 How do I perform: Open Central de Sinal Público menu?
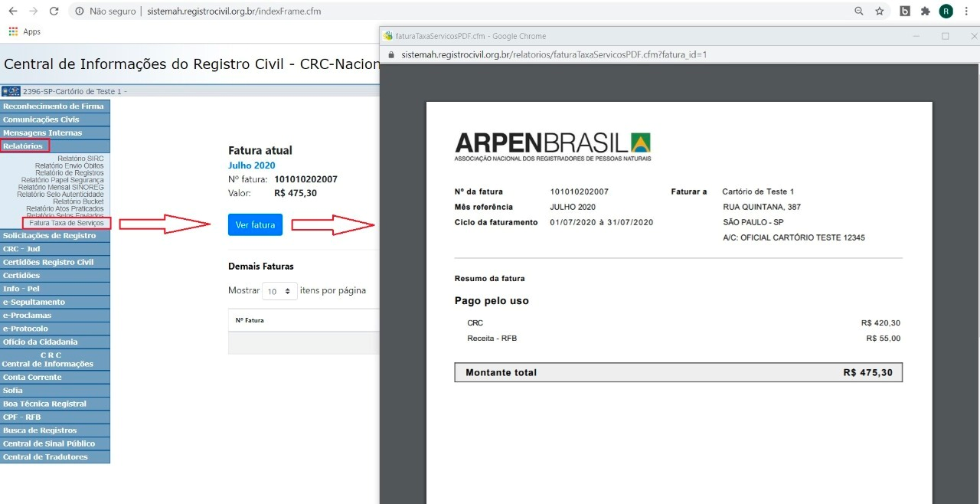55,443
